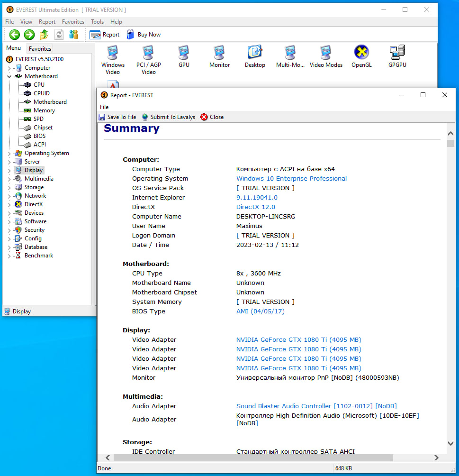
Task: Follow the Sound Blaster Audio Controller link
Action: (316, 406)
